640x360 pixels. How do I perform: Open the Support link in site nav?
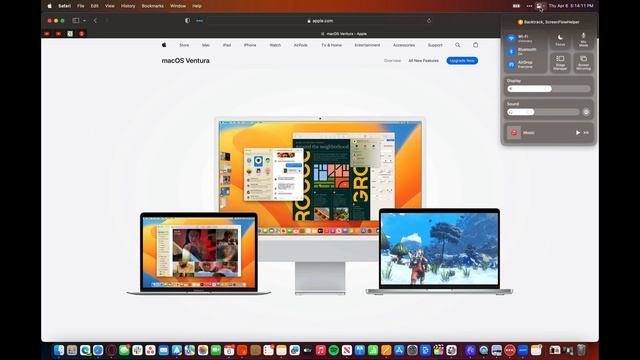pyautogui.click(x=435, y=45)
